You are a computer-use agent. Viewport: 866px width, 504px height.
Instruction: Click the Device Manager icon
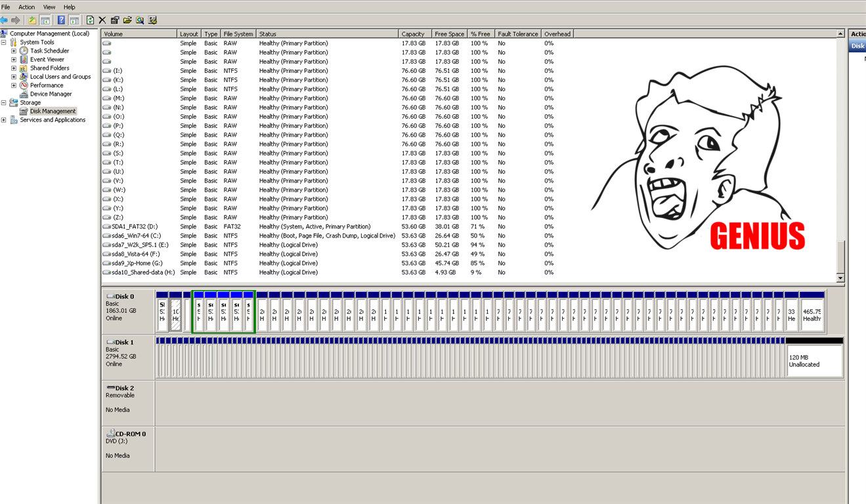[24, 94]
